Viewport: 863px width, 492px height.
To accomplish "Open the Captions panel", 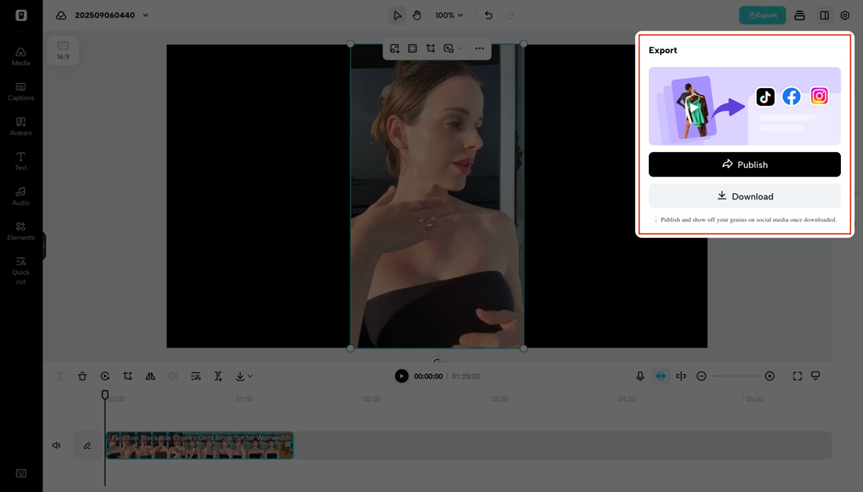I will click(x=20, y=91).
